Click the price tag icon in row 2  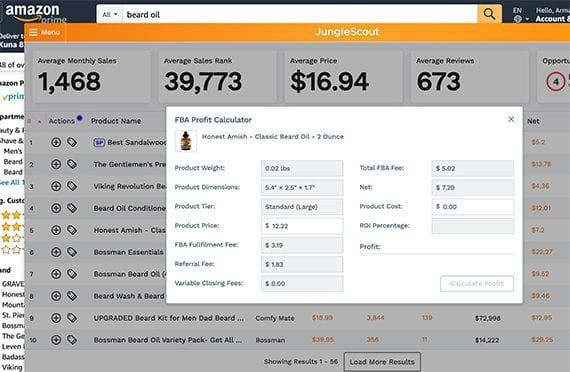tap(72, 164)
